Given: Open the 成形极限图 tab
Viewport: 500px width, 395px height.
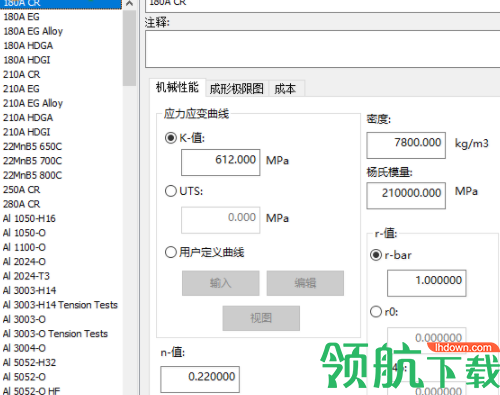Looking at the screenshot, I should (x=237, y=89).
